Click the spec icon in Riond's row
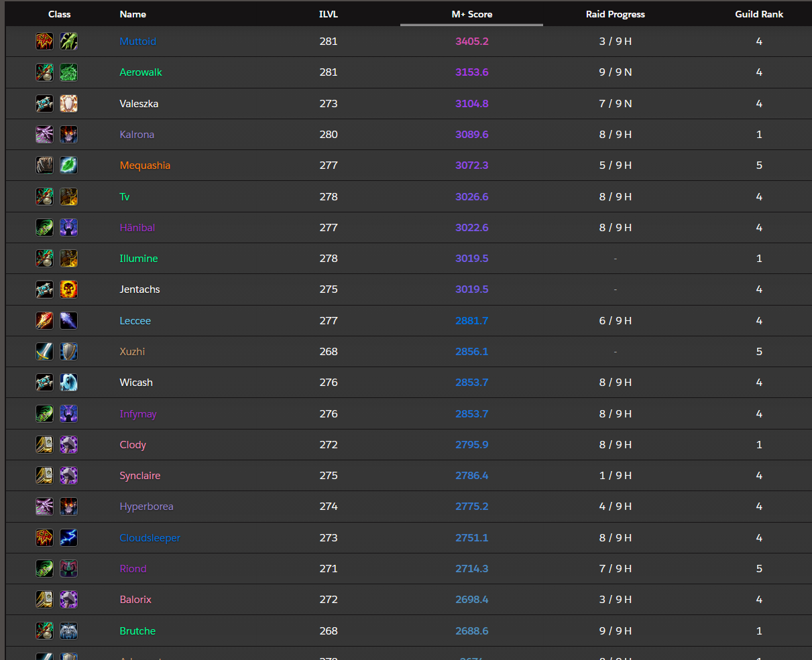 pyautogui.click(x=68, y=569)
